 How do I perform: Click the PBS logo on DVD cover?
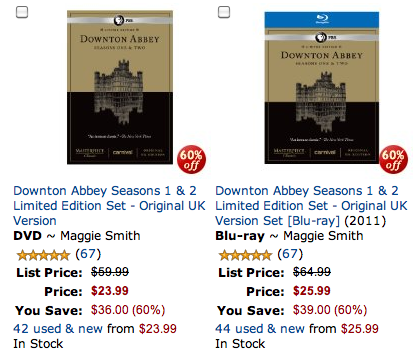pos(120,20)
